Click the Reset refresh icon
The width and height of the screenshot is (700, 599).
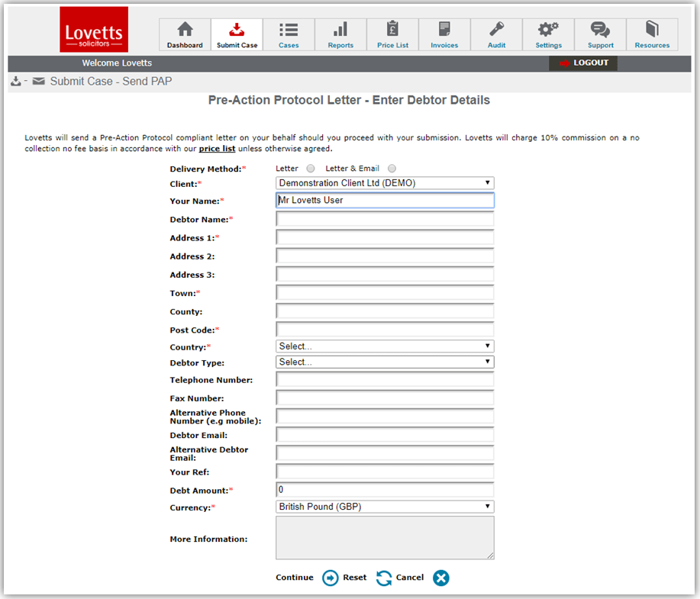point(384,578)
